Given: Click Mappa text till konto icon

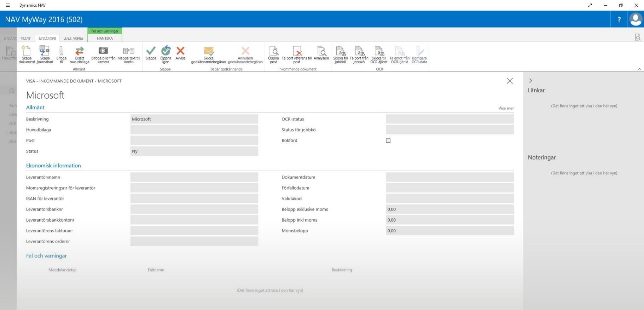Looking at the screenshot, I should pyautogui.click(x=129, y=51).
